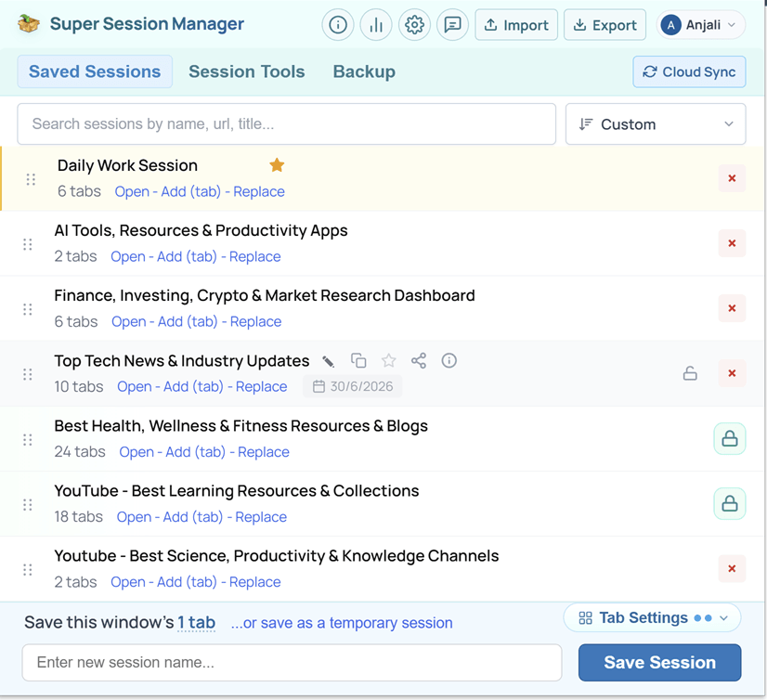
Task: Delete Youtube - Best Science session
Action: [732, 568]
